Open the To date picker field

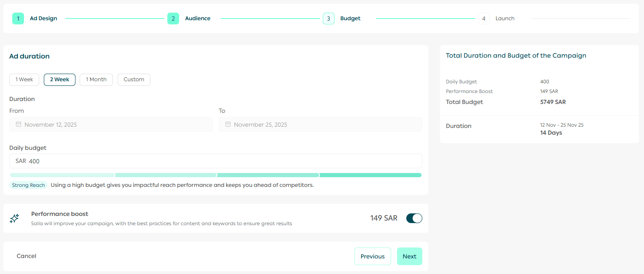320,125
